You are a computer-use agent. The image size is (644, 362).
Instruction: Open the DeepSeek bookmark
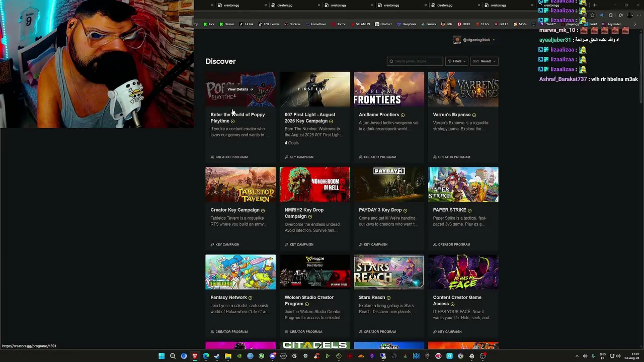point(407,24)
